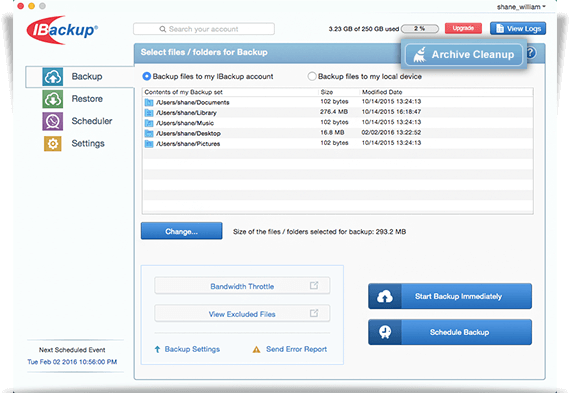Focus the Search your account field
The width and height of the screenshot is (570, 393).
tap(204, 29)
